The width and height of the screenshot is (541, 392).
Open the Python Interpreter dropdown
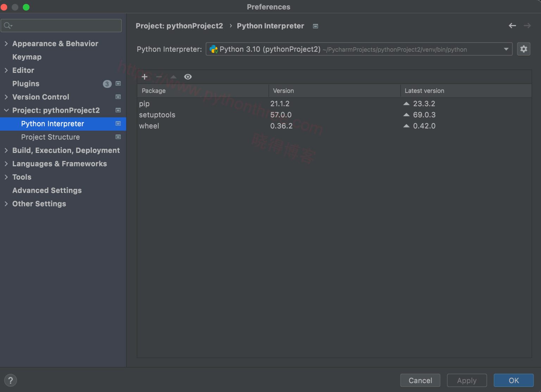pos(506,49)
